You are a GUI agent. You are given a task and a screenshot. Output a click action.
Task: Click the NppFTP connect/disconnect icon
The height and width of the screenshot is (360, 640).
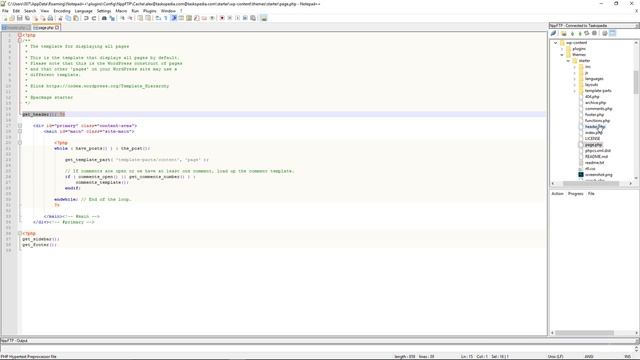click(x=553, y=33)
